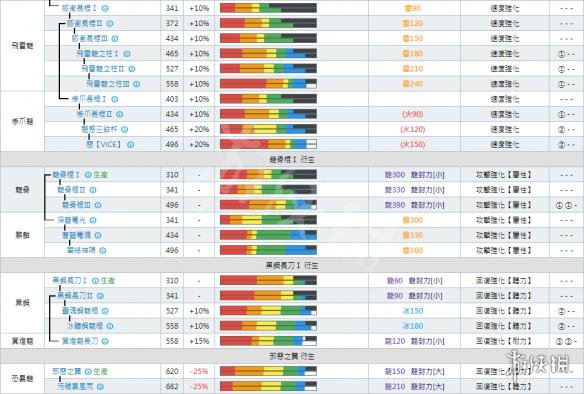Click info icon in the (火90) row
Viewport: 584px width, 394px height.
tap(120, 114)
